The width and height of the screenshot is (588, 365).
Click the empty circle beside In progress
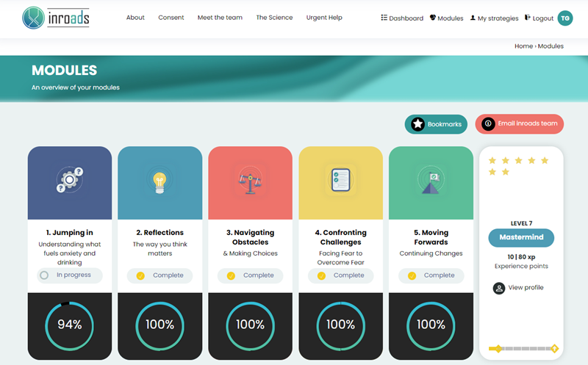[x=44, y=275]
